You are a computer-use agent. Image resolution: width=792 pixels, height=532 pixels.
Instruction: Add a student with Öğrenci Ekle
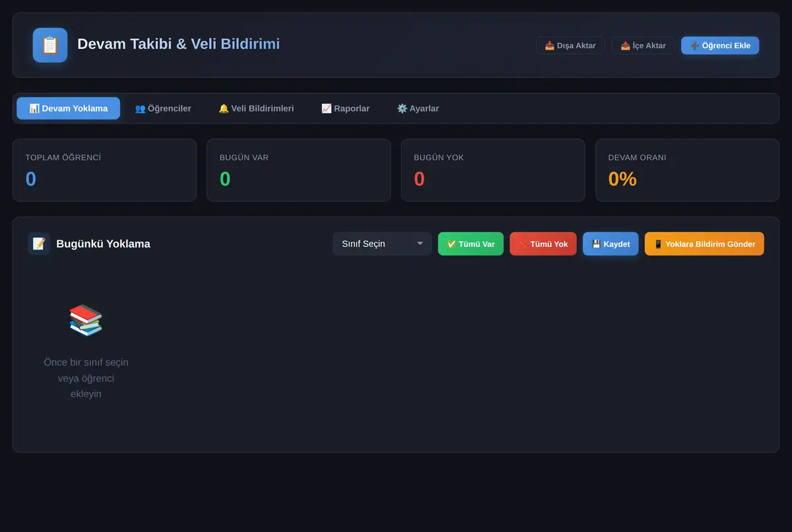720,46
